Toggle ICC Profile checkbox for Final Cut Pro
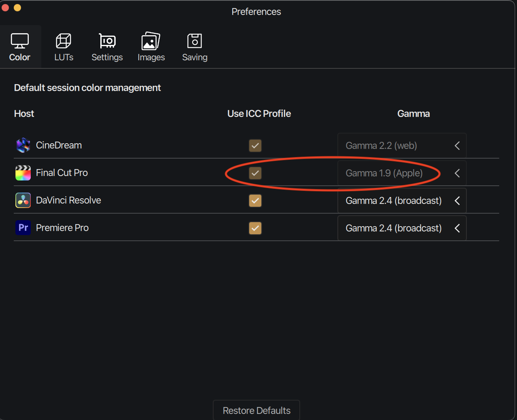517x420 pixels. [255, 173]
